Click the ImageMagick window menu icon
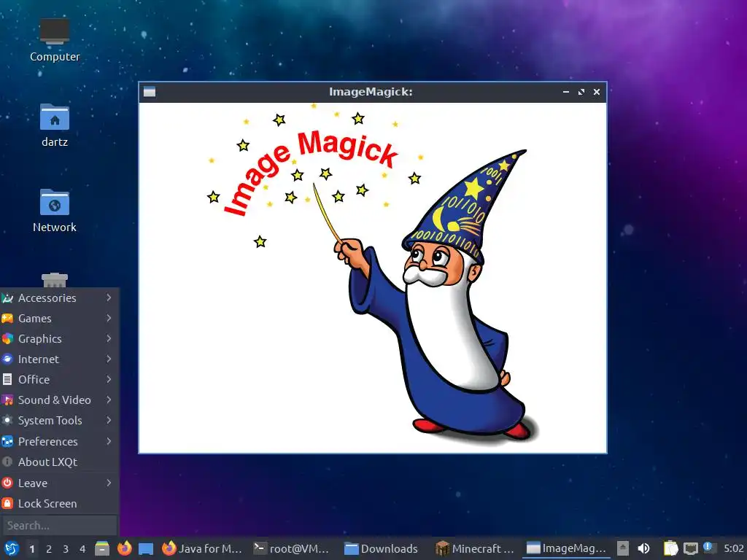Screen dimensions: 747x560 coord(150,92)
